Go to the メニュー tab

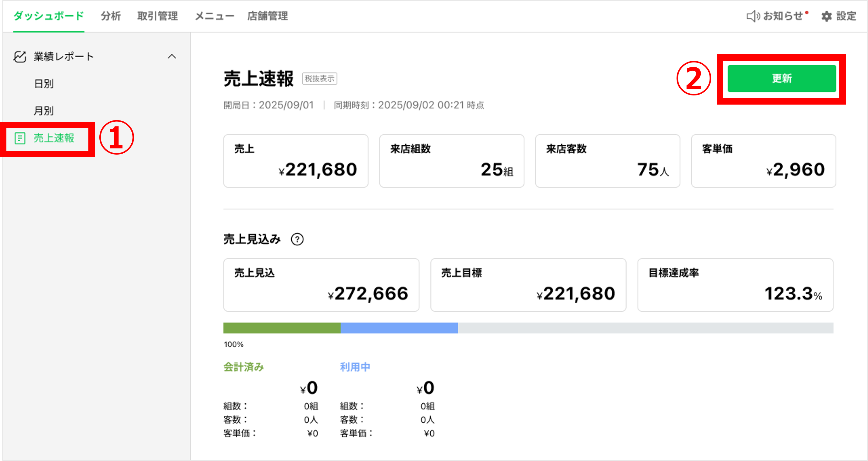coord(214,16)
